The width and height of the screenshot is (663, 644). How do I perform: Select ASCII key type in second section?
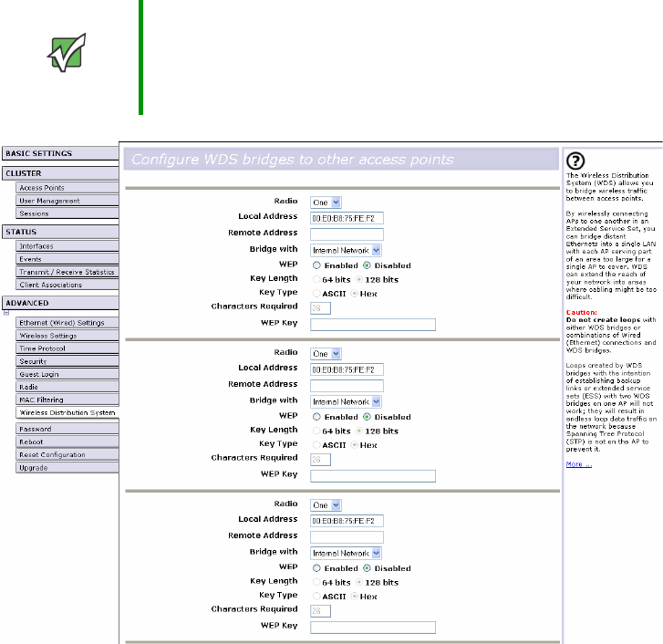click(x=316, y=445)
